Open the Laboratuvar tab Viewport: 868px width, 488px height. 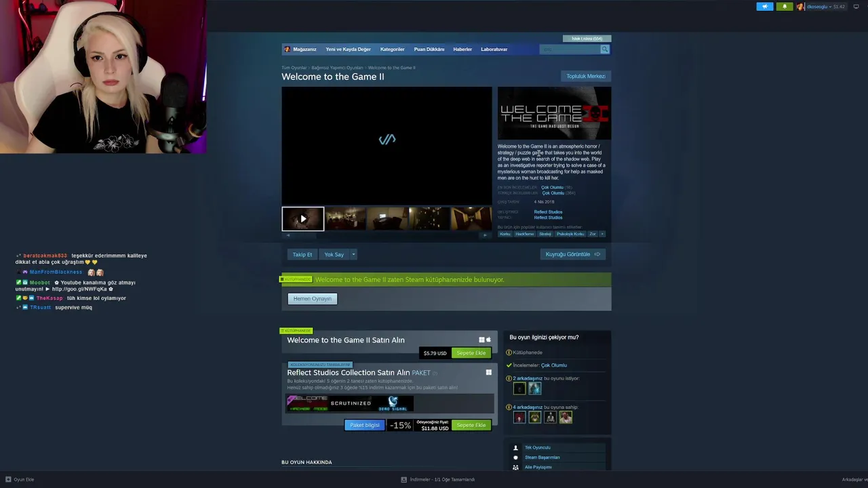[x=494, y=49]
